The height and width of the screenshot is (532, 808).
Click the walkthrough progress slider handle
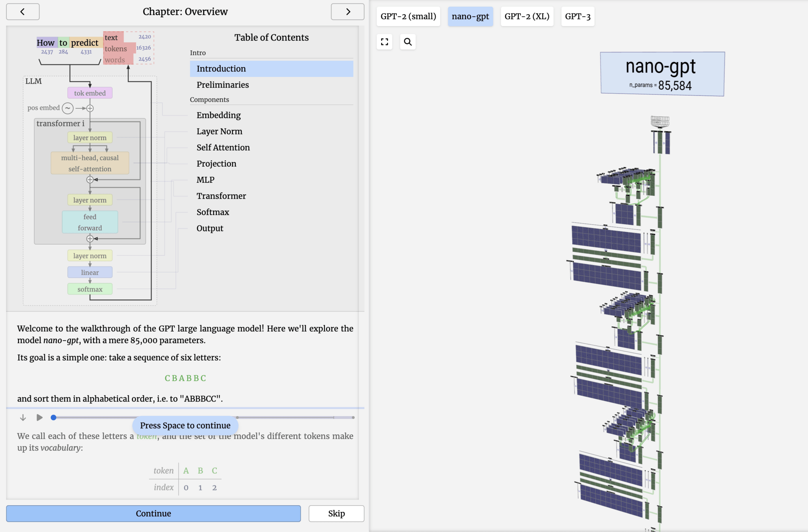pos(54,417)
